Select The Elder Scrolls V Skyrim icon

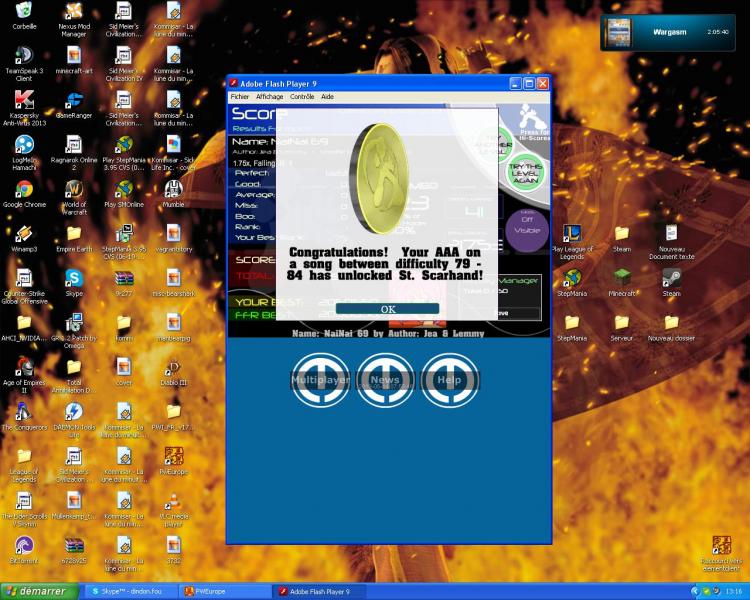(24, 509)
